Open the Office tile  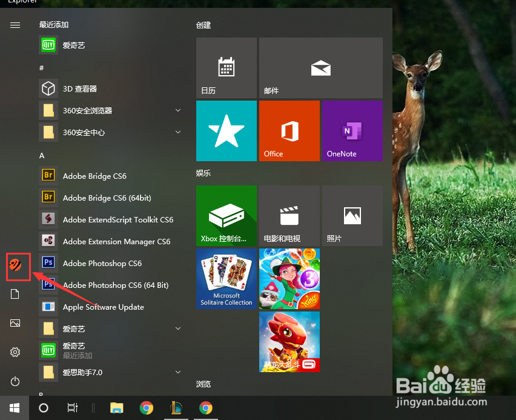(x=289, y=131)
